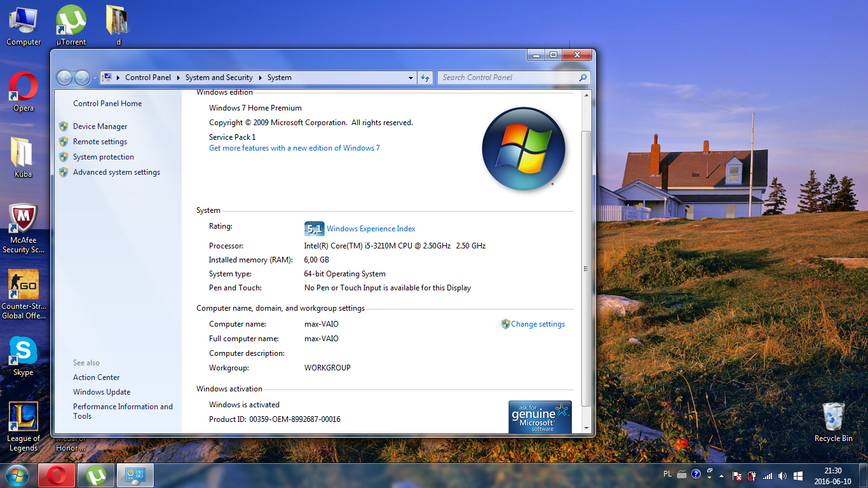Select the Opera desktop icon
868x488 pixels.
pyautogui.click(x=24, y=88)
